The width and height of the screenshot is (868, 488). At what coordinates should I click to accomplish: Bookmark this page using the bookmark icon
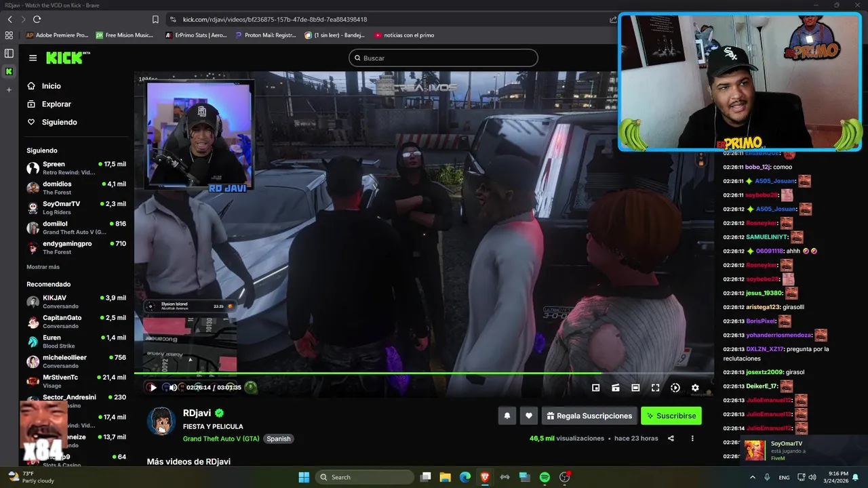pos(155,20)
